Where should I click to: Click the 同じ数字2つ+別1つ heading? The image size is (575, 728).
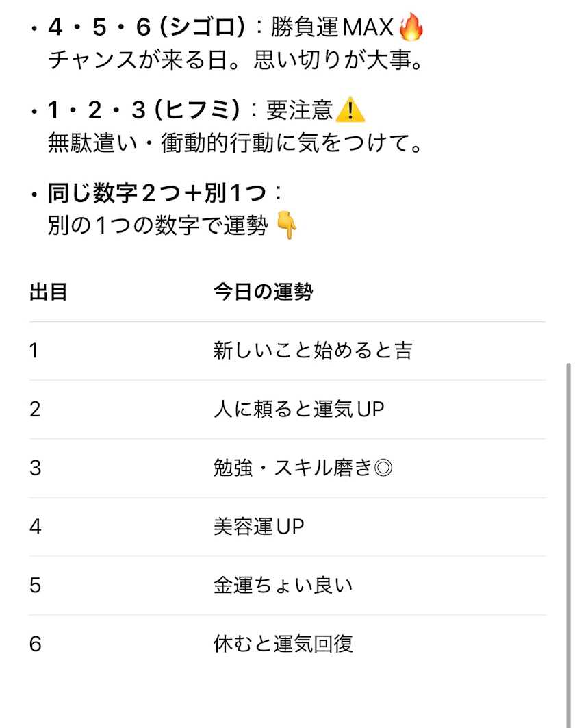tap(157, 194)
